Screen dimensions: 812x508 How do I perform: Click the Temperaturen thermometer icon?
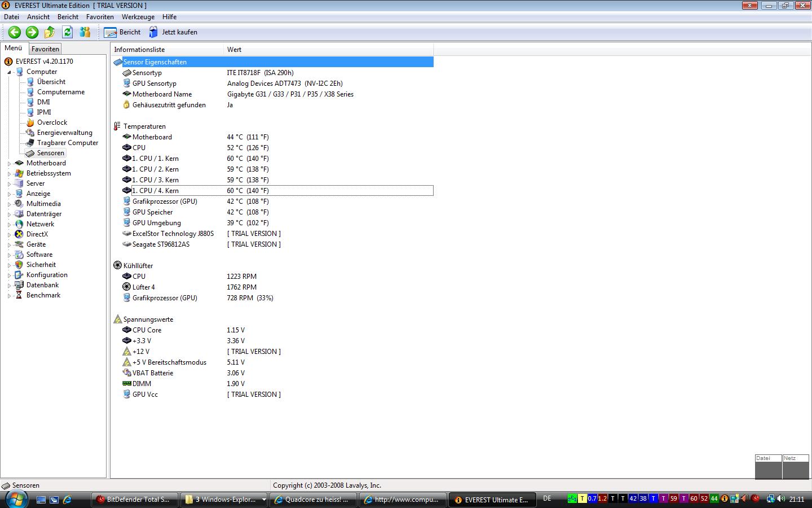point(117,126)
